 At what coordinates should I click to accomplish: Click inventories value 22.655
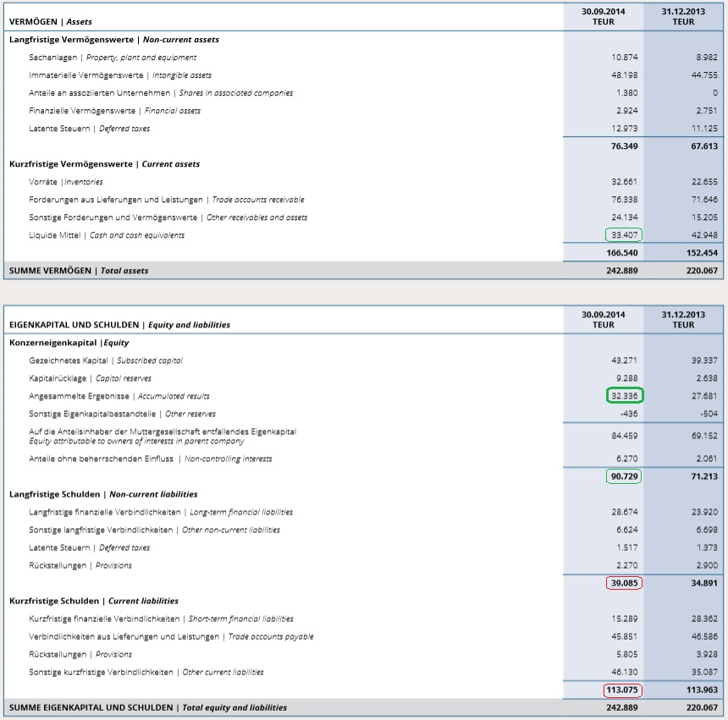[704, 182]
